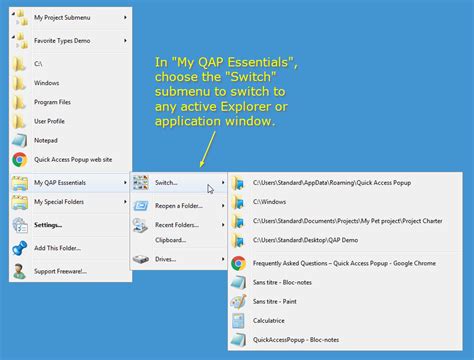The width and height of the screenshot is (474, 360).
Task: Click folder icon beside Project Charter path
Action: pyautogui.click(x=238, y=221)
